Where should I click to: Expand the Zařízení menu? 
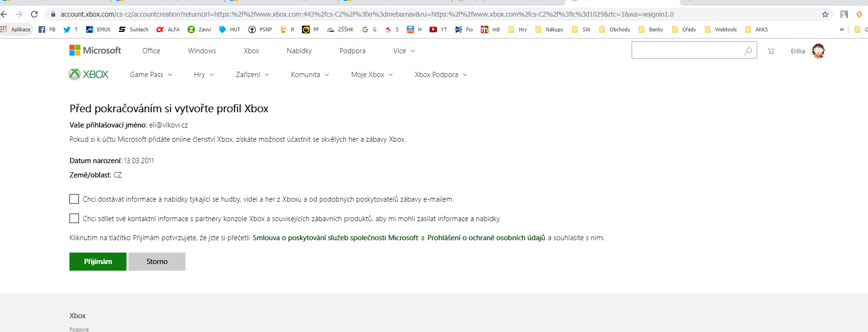coord(253,75)
